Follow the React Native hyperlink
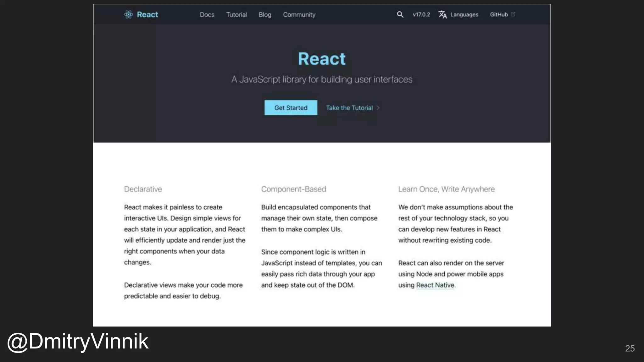This screenshot has height=362, width=644. point(435,285)
